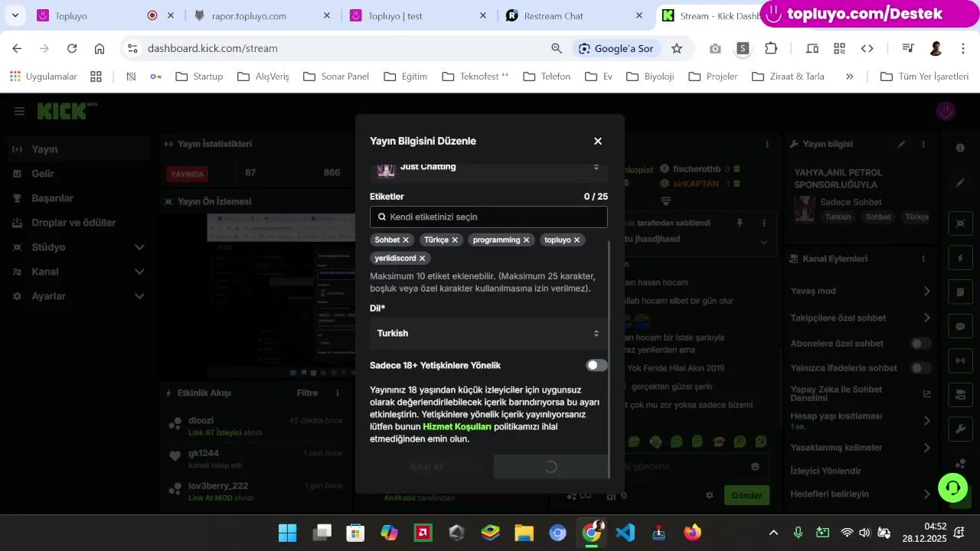This screenshot has width=980, height=551.
Task: Open the Turkish language dropdown
Action: (x=488, y=333)
